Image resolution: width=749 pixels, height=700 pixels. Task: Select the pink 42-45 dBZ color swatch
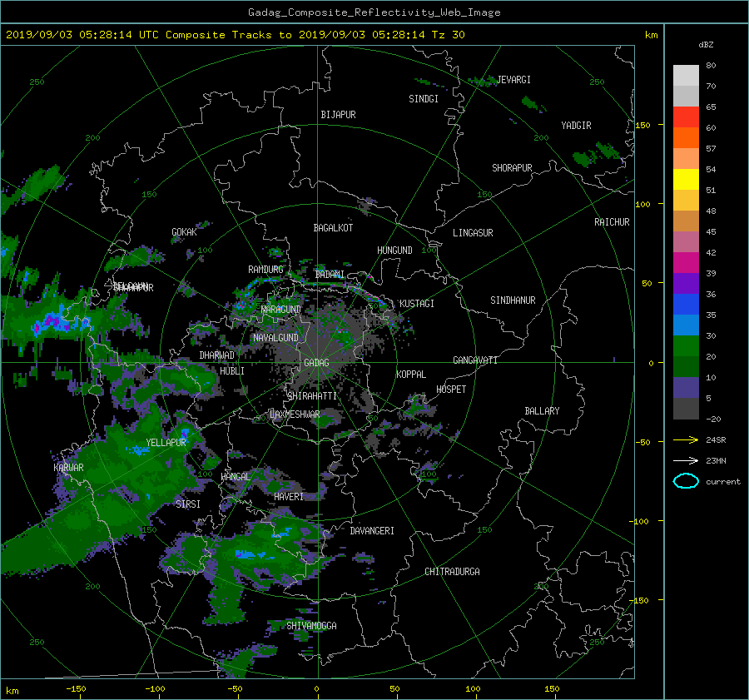686,242
